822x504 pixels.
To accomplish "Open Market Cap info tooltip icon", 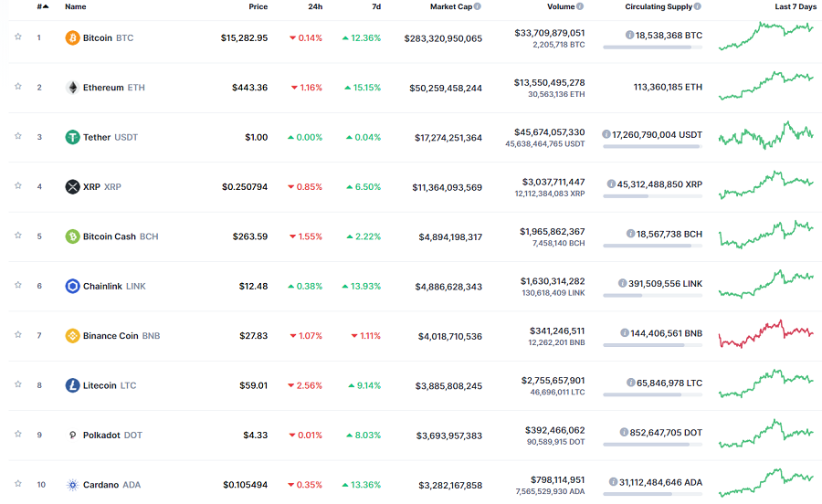I will 478,6.
